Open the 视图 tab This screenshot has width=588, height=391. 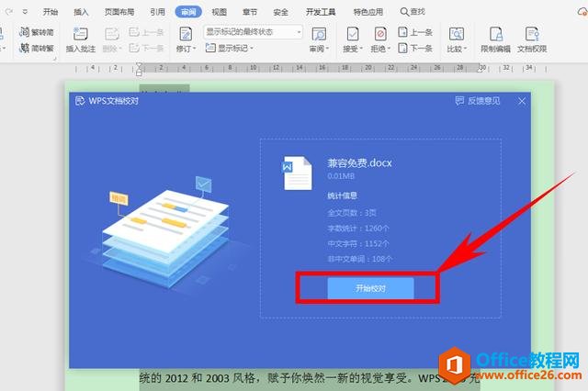219,12
